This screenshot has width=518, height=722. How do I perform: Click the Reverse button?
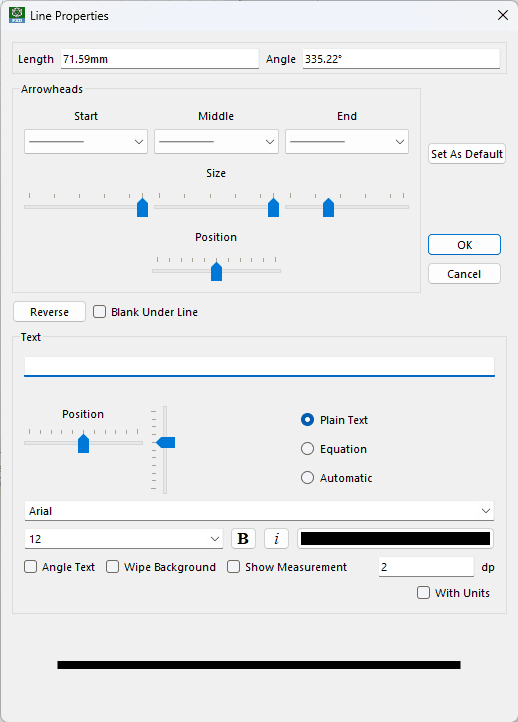(x=49, y=312)
